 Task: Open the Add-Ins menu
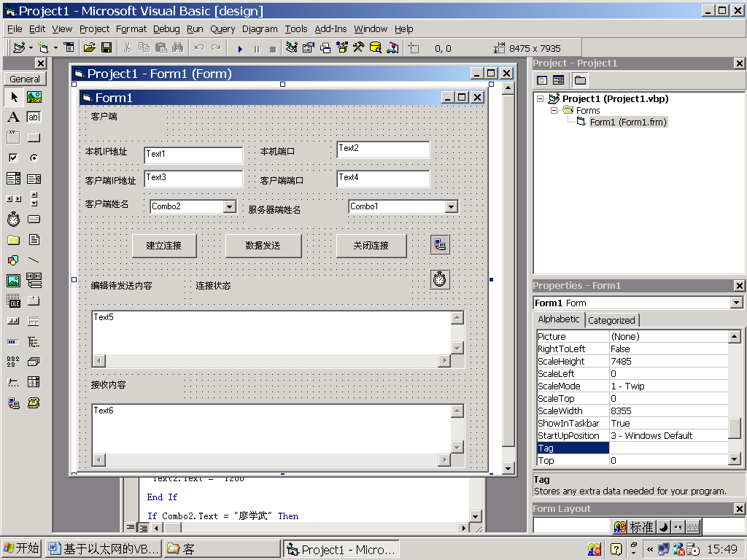point(330,29)
